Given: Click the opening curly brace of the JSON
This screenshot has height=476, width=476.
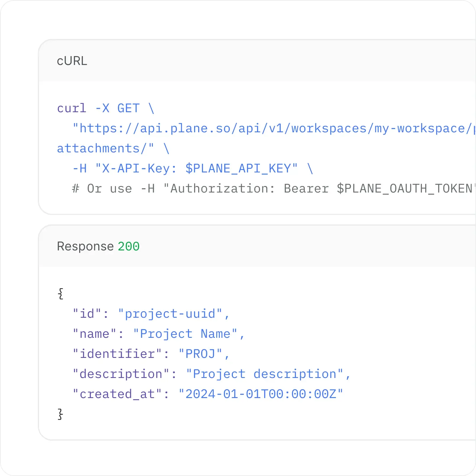Looking at the screenshot, I should click(x=60, y=293).
